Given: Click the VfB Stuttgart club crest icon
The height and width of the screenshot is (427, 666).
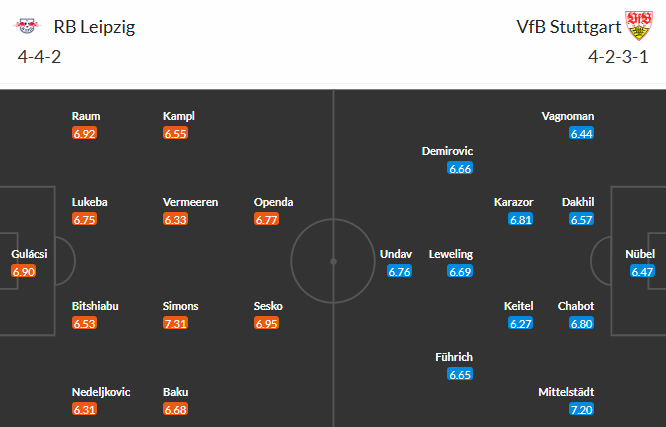Looking at the screenshot, I should (x=639, y=25).
